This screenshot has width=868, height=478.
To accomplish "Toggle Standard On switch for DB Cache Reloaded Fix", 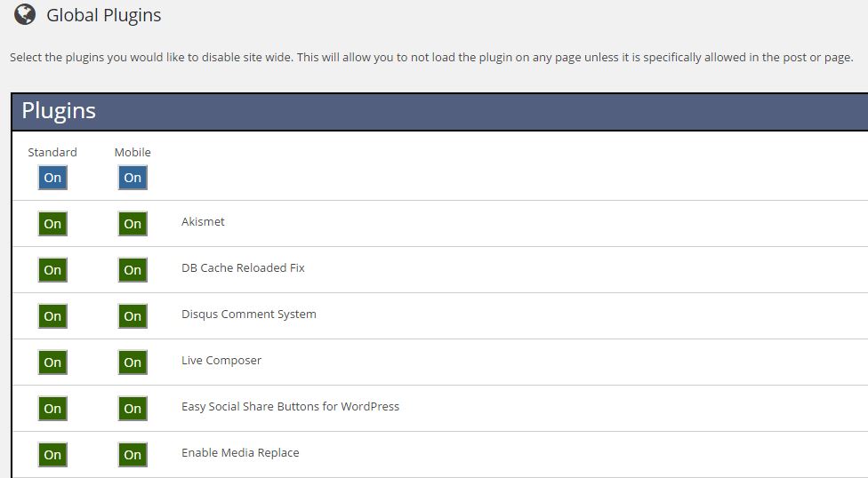I will [52, 270].
